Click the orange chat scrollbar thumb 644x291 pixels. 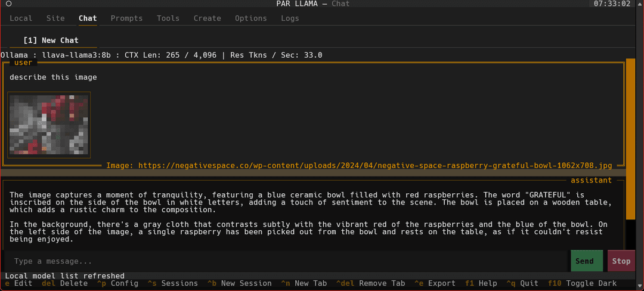tap(630, 138)
